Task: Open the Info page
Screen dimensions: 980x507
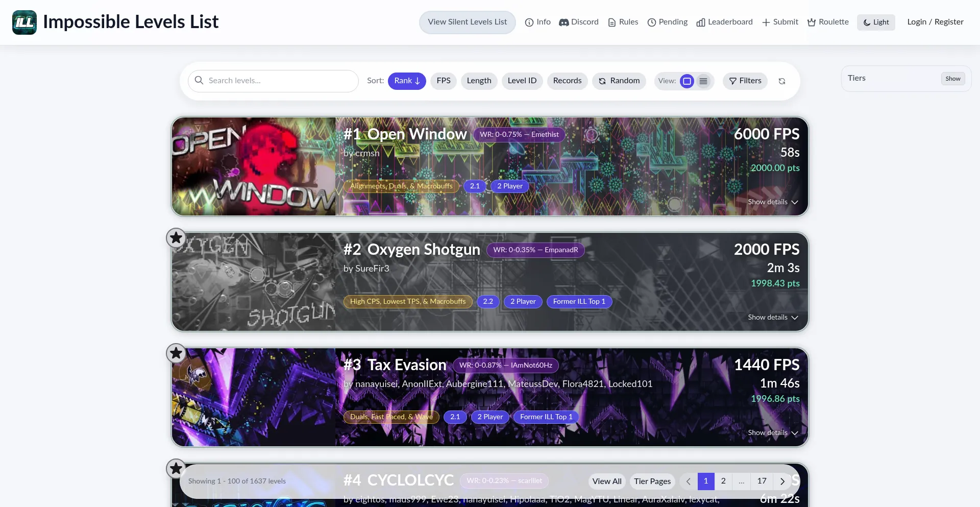Action: click(538, 22)
